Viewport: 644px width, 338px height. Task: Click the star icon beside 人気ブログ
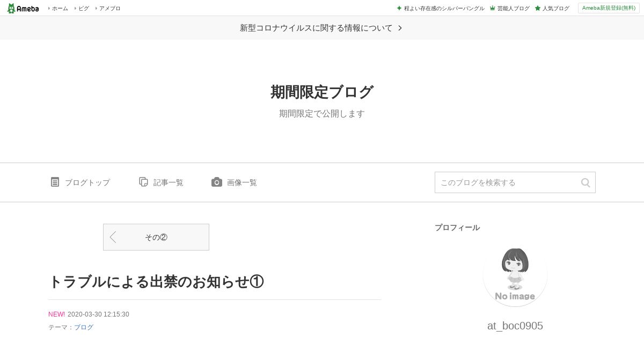point(538,8)
